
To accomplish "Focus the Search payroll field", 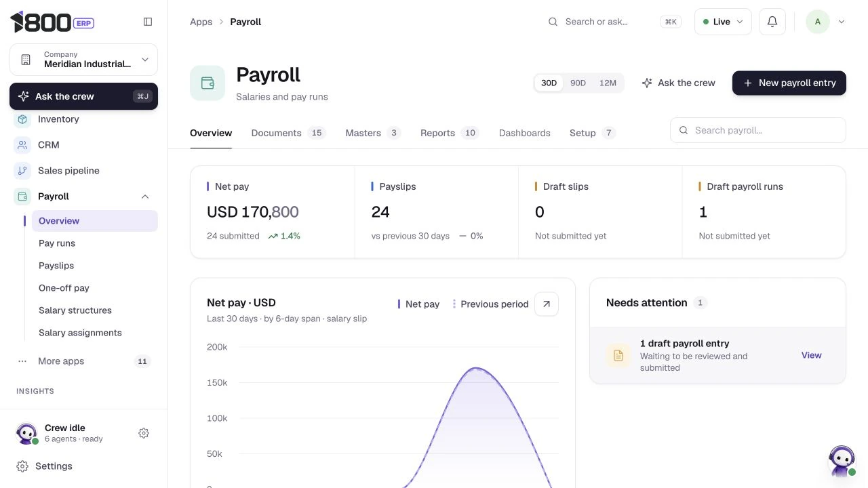I will [x=758, y=130].
